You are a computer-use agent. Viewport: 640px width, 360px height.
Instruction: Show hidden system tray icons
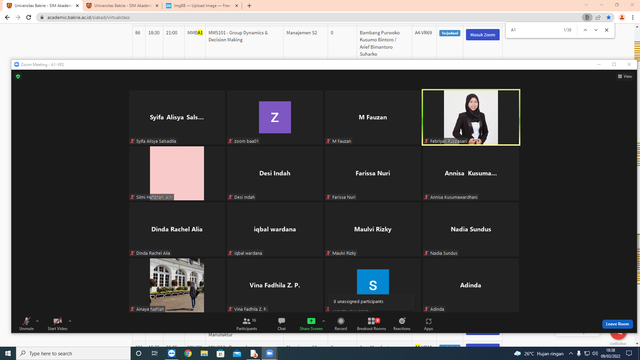tap(571, 353)
